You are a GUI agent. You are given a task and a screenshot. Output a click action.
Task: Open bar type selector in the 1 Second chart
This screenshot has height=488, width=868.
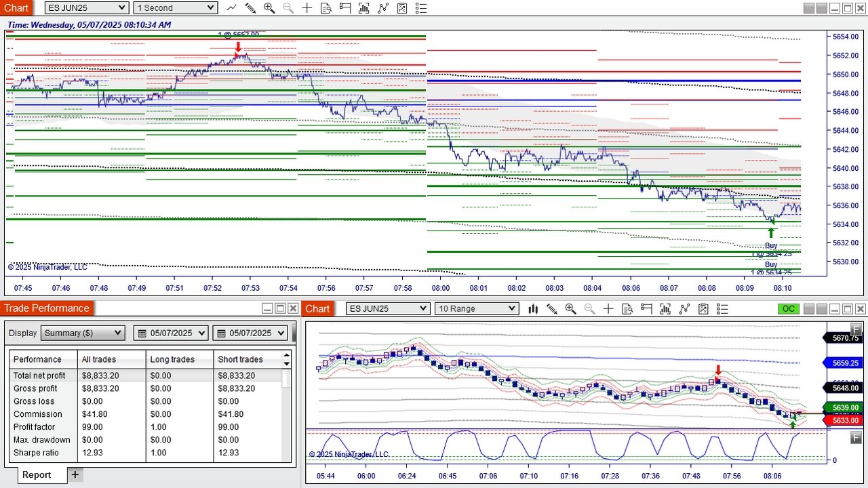point(232,8)
